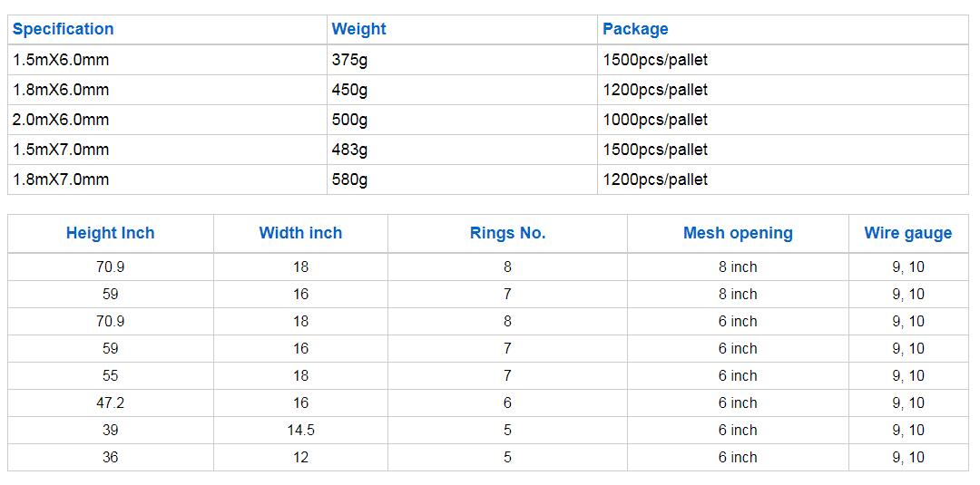Select the 1000pcs/pallet package cell
980x485 pixels.
(782, 120)
